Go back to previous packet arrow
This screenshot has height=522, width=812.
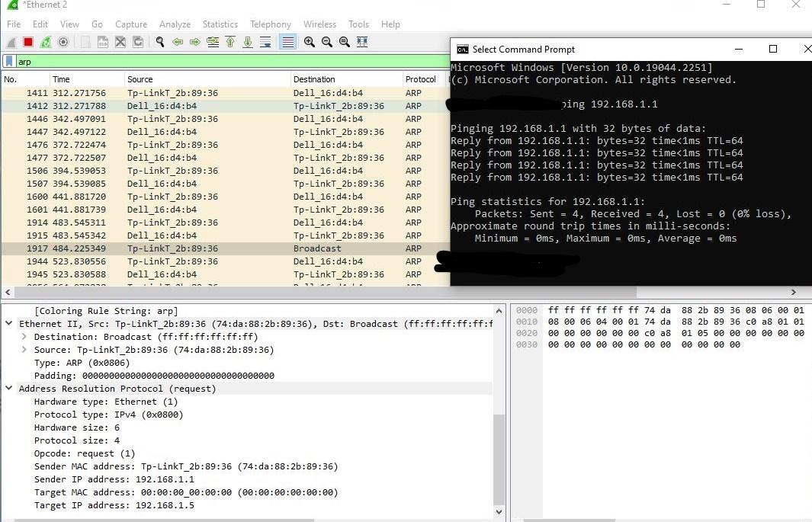(x=178, y=43)
